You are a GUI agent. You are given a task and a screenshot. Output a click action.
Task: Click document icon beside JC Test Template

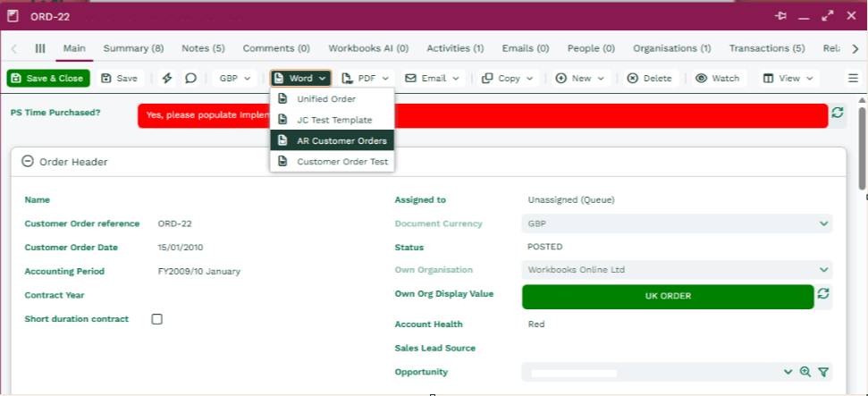click(x=282, y=120)
